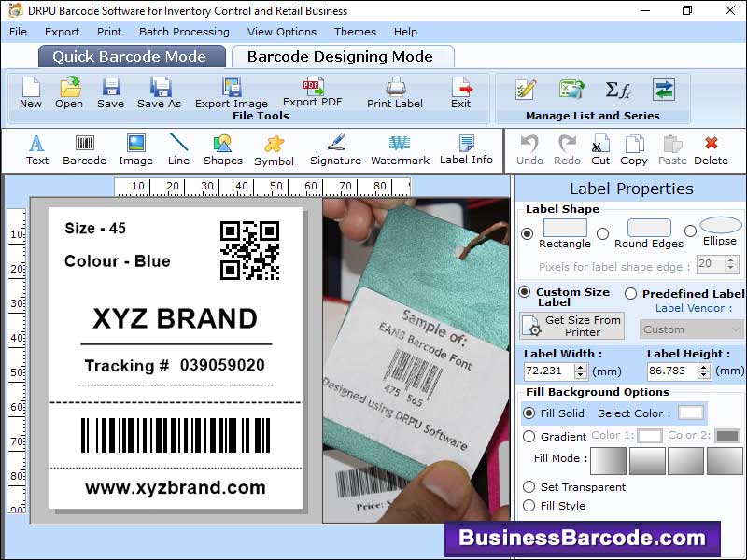Decrease Label Height using the stepper arrow
The width and height of the screenshot is (747, 560).
click(x=705, y=373)
